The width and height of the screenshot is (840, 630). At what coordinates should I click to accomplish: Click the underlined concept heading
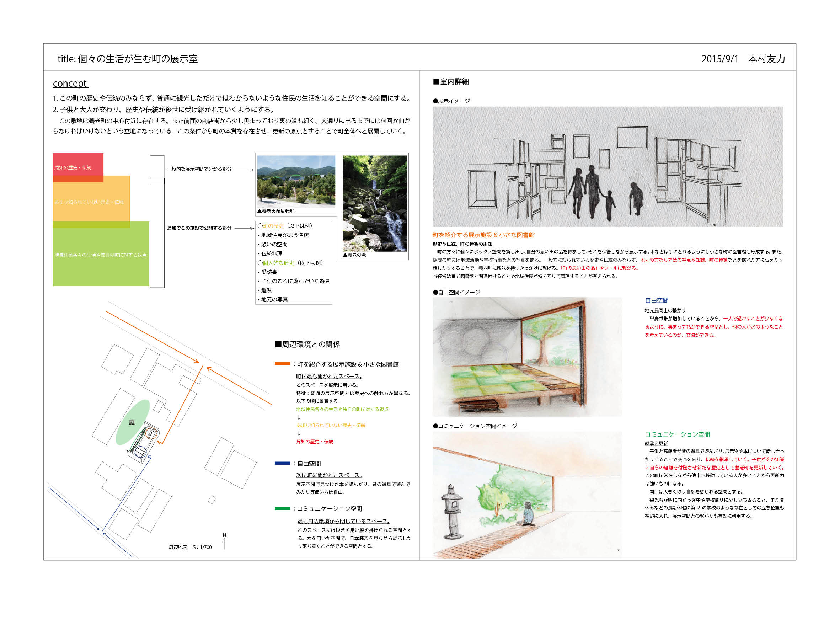pyautogui.click(x=70, y=83)
